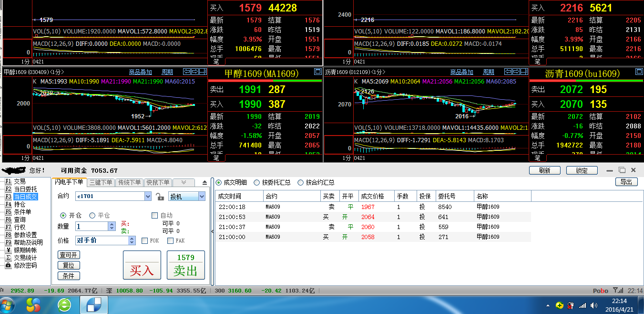Click the volume speaker icon in system tray
Image resolution: width=644 pixels, height=314 pixels.
(593, 305)
